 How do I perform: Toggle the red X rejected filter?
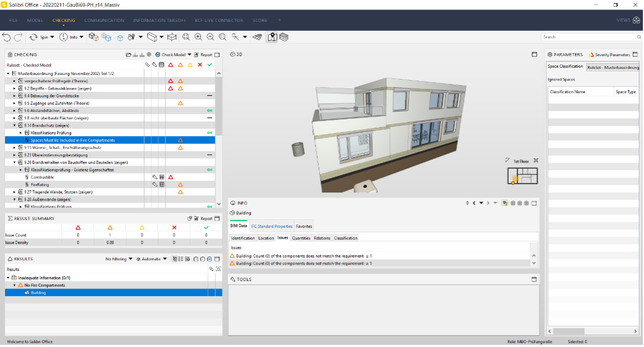[x=200, y=65]
